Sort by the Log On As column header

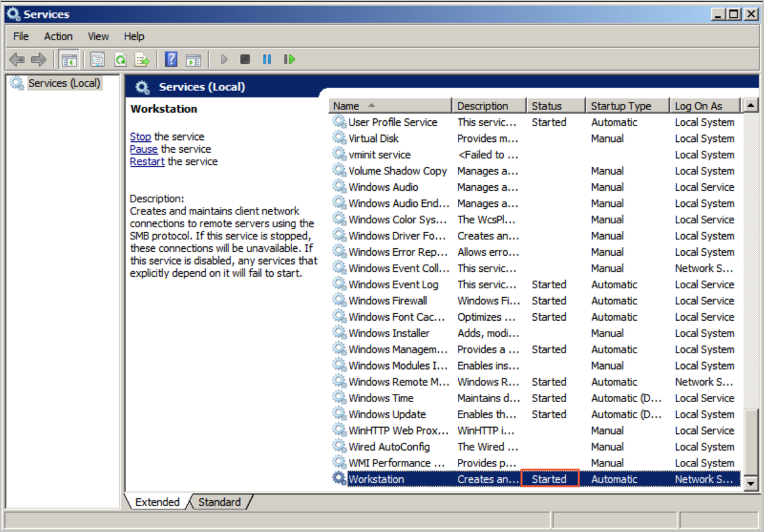pos(706,106)
